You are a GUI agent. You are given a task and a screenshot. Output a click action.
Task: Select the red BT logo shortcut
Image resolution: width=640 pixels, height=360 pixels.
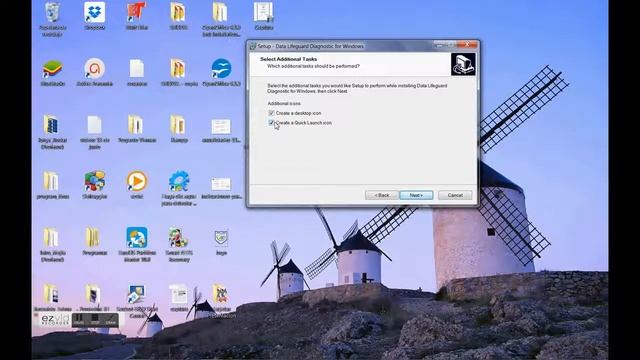137,13
